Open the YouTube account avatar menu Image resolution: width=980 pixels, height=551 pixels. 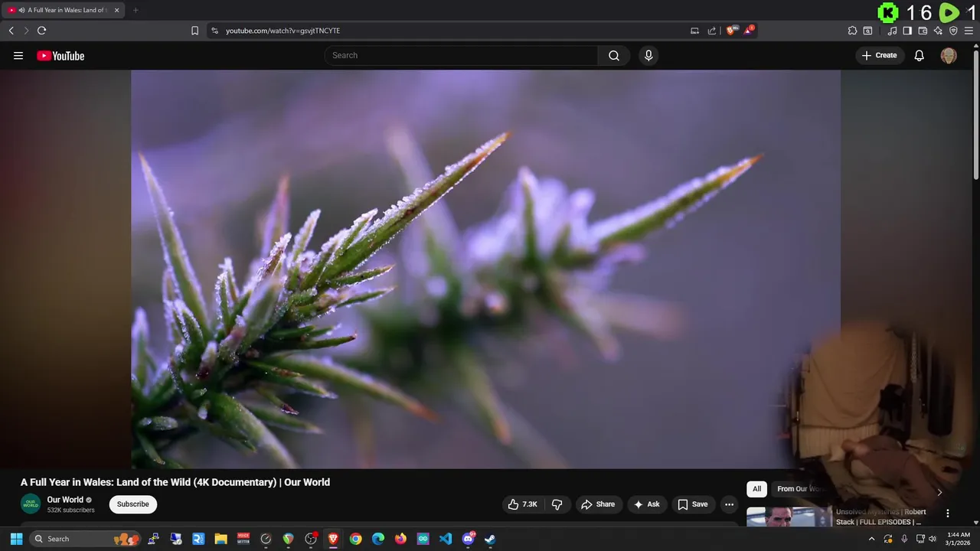click(x=949, y=55)
